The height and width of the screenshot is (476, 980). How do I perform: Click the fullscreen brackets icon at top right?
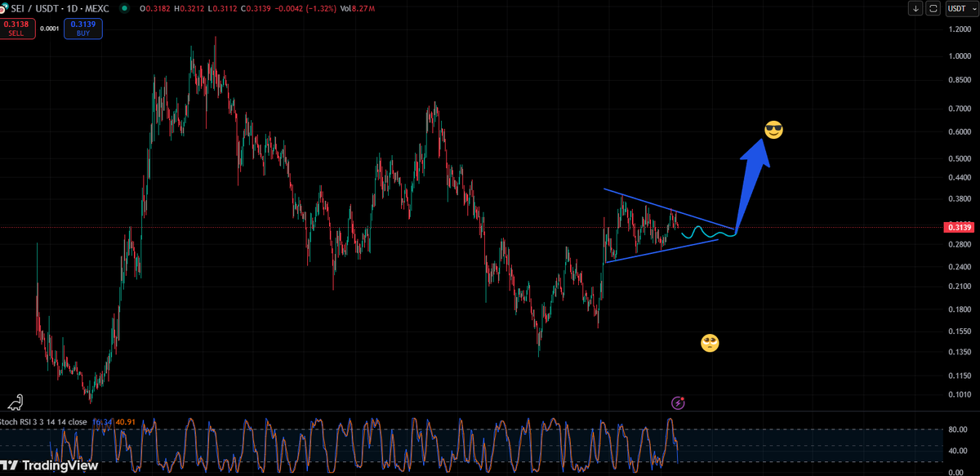tap(933, 8)
